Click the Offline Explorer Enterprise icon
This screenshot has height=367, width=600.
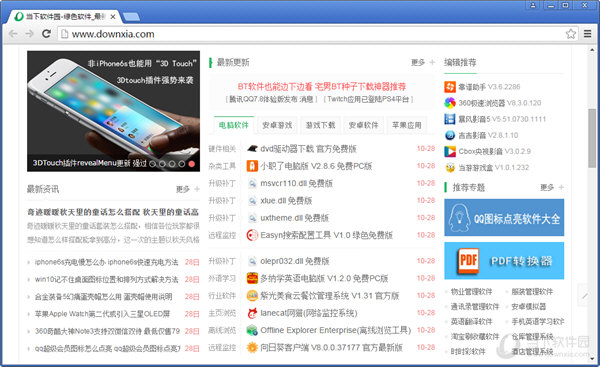tap(252, 330)
